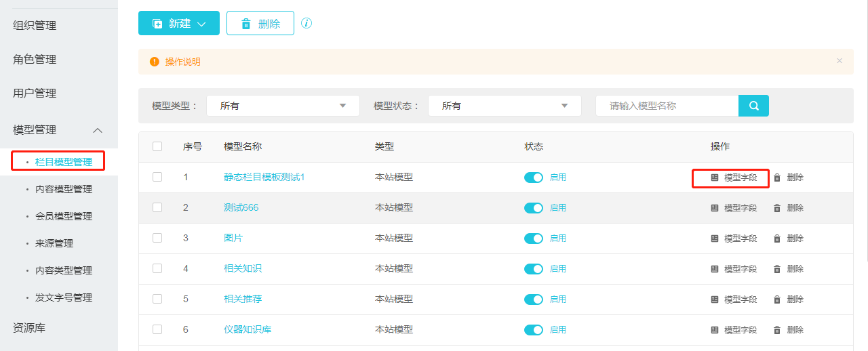Close the 操作说明 notice bar
Viewport: 868px width, 351px height.
pyautogui.click(x=840, y=61)
